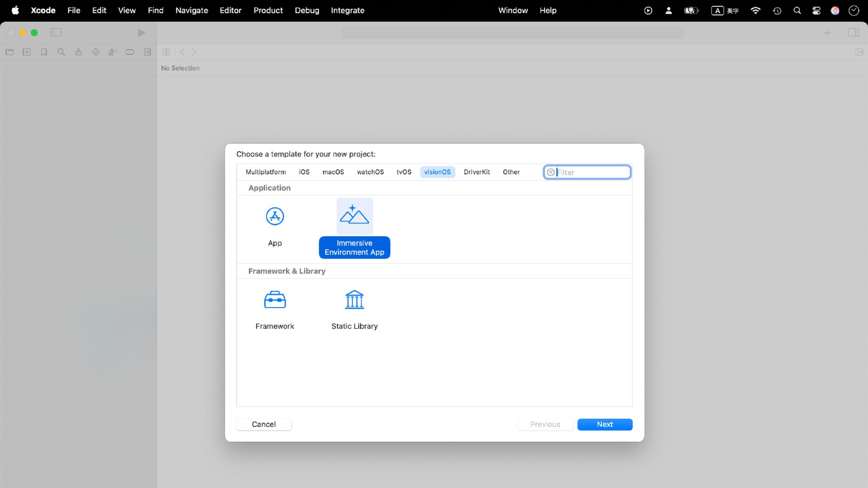Switch to the iOS tab

[304, 172]
